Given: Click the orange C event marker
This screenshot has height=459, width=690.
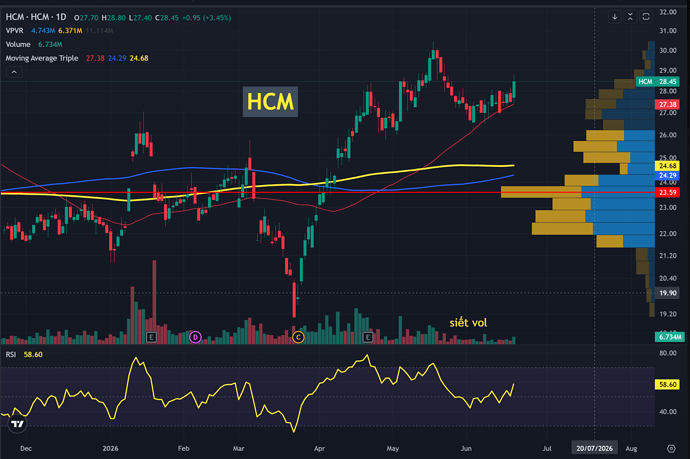Looking at the screenshot, I should pyautogui.click(x=298, y=338).
